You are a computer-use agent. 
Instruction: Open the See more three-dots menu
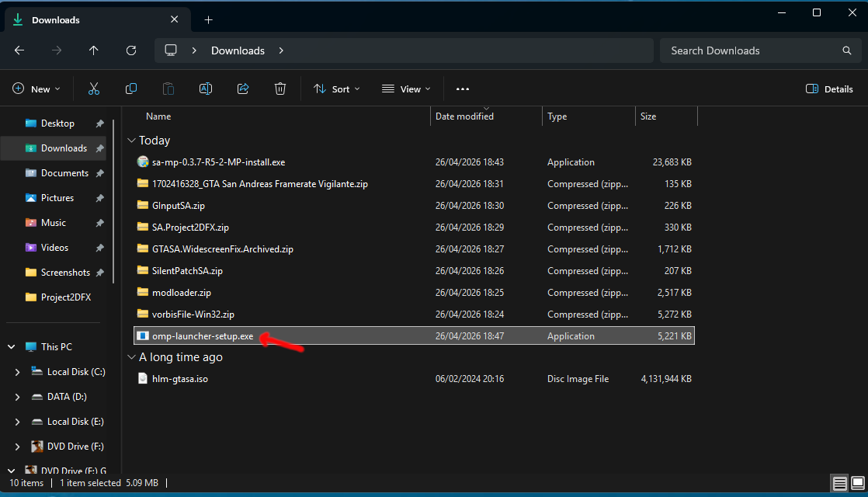463,89
